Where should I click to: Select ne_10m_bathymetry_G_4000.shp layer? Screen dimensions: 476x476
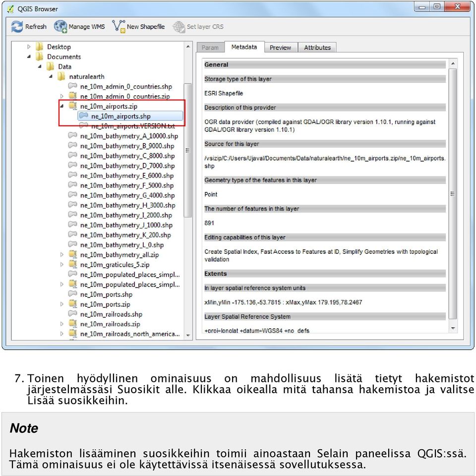127,195
